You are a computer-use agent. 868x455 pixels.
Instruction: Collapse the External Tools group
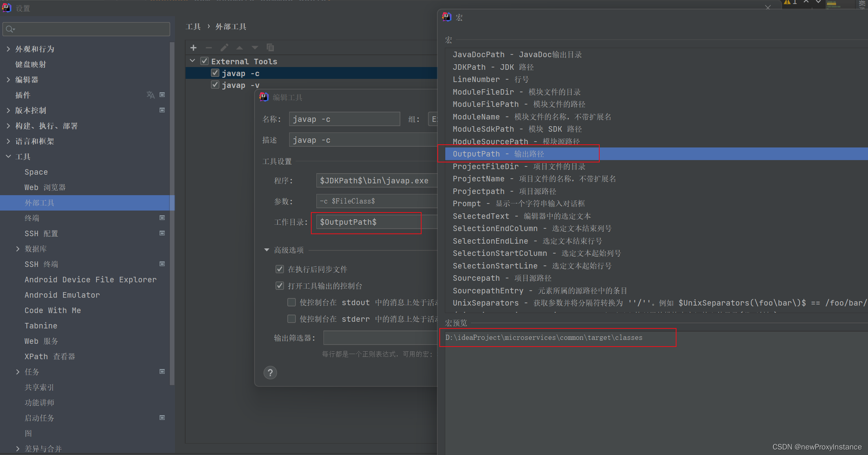tap(193, 61)
